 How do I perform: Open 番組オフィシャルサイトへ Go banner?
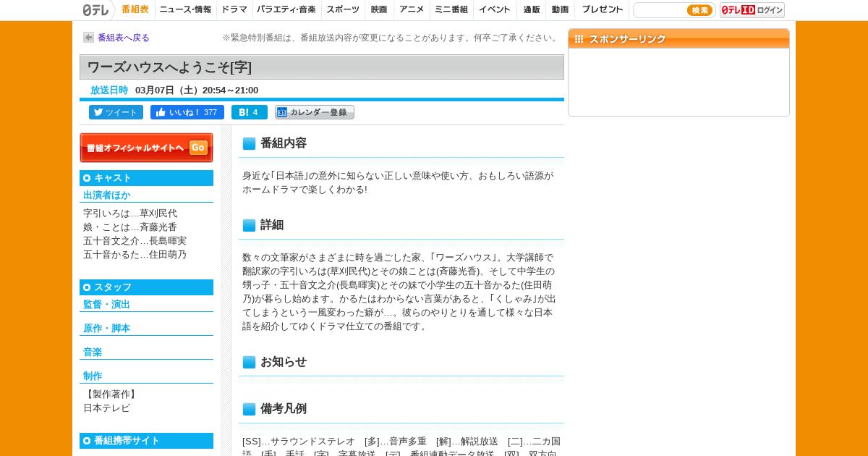[x=146, y=148]
